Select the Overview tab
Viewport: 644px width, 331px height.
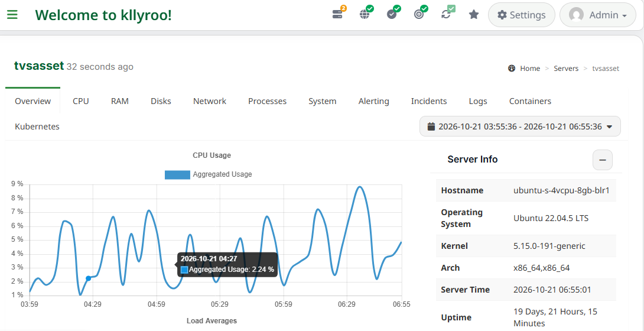pos(33,101)
